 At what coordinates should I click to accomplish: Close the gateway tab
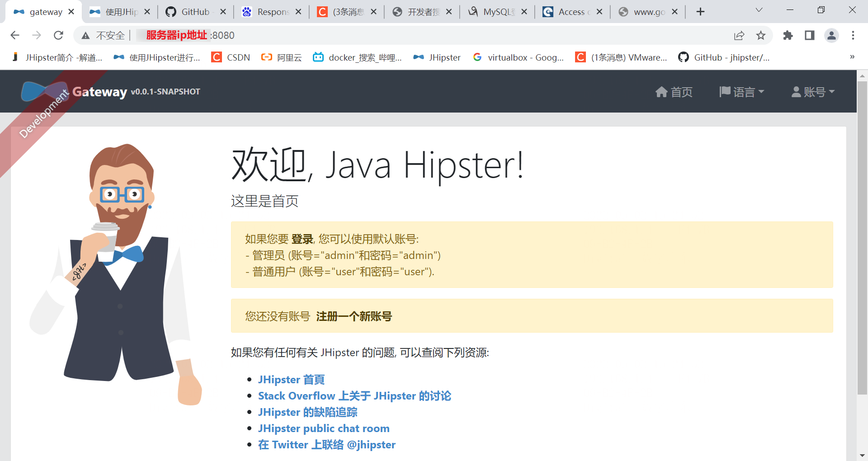coord(71,12)
